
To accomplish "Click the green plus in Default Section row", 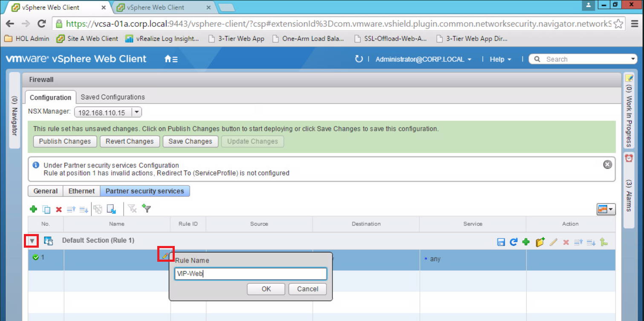I will (526, 242).
